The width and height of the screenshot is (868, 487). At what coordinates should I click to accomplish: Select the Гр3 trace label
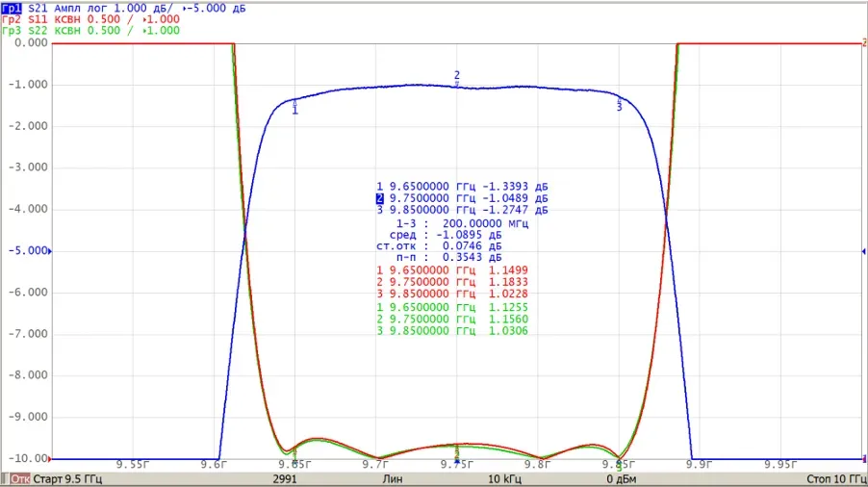pyautogui.click(x=12, y=31)
